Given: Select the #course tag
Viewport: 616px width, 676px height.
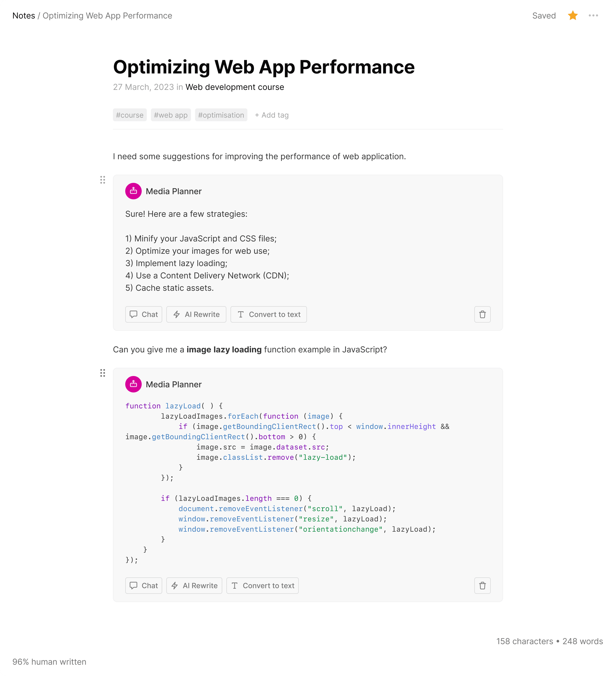Looking at the screenshot, I should tap(130, 115).
